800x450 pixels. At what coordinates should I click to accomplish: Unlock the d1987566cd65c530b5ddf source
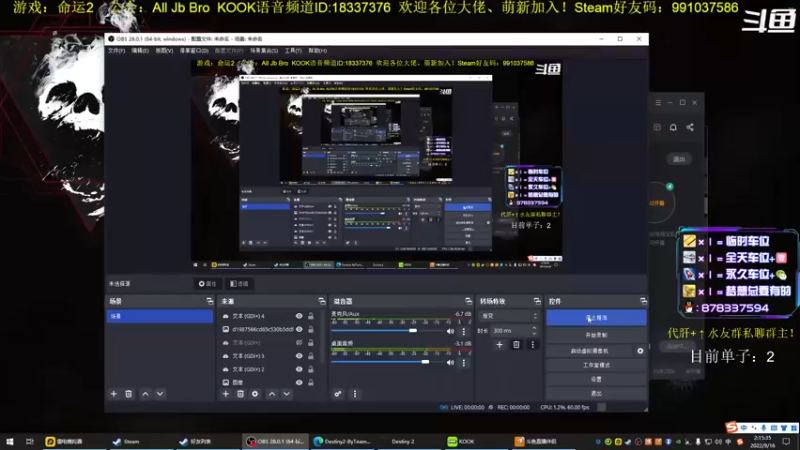(311, 330)
